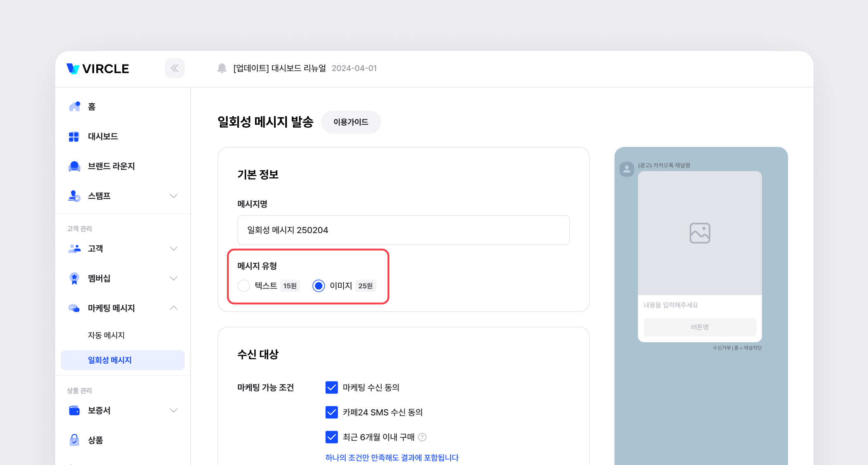Click help icon beside 최근 6개월 이내 구매
This screenshot has width=868, height=465.
pos(422,437)
